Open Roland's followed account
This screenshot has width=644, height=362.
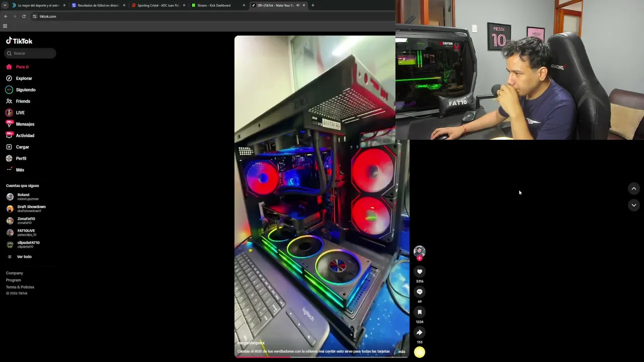(x=28, y=197)
